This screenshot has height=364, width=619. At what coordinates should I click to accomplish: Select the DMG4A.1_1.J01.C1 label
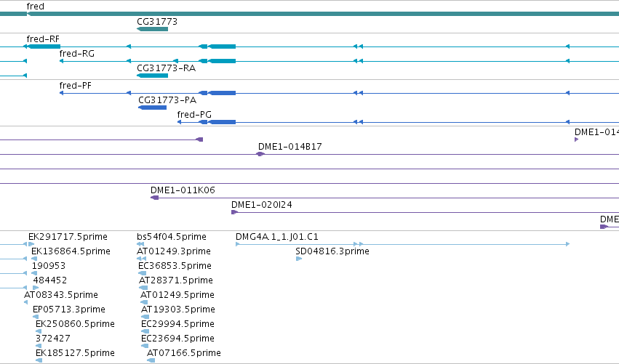(x=277, y=237)
